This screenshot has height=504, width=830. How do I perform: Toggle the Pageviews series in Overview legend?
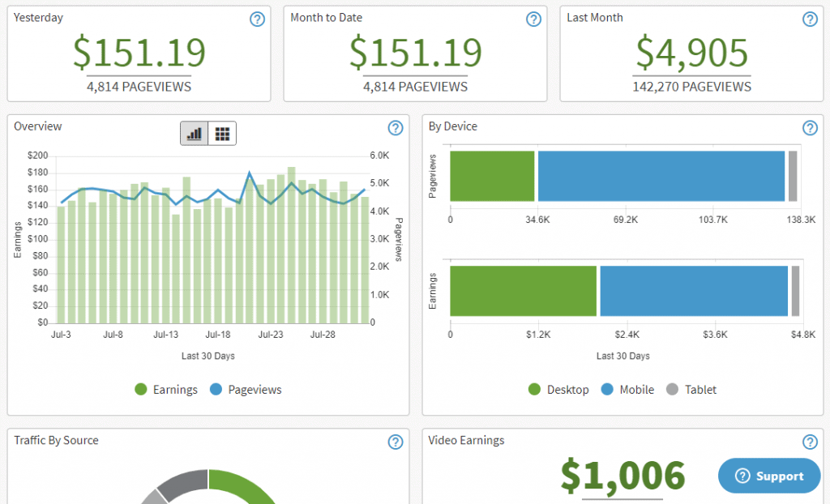pos(246,390)
